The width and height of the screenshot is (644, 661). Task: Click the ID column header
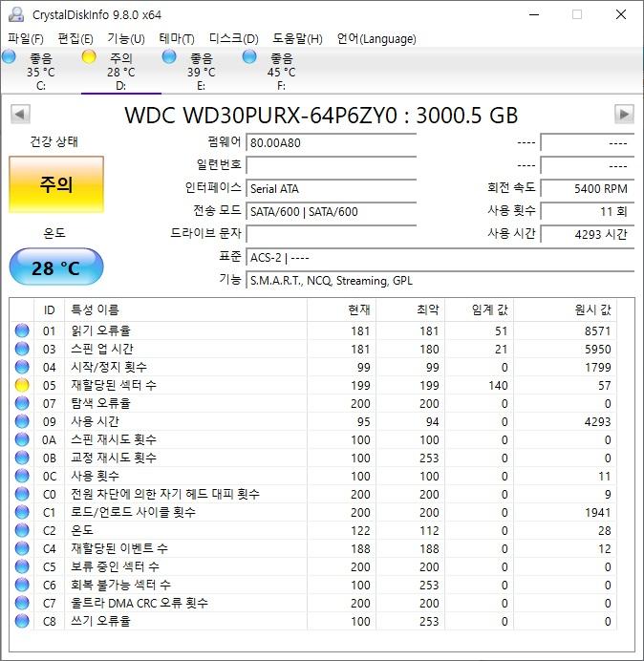pyautogui.click(x=50, y=310)
